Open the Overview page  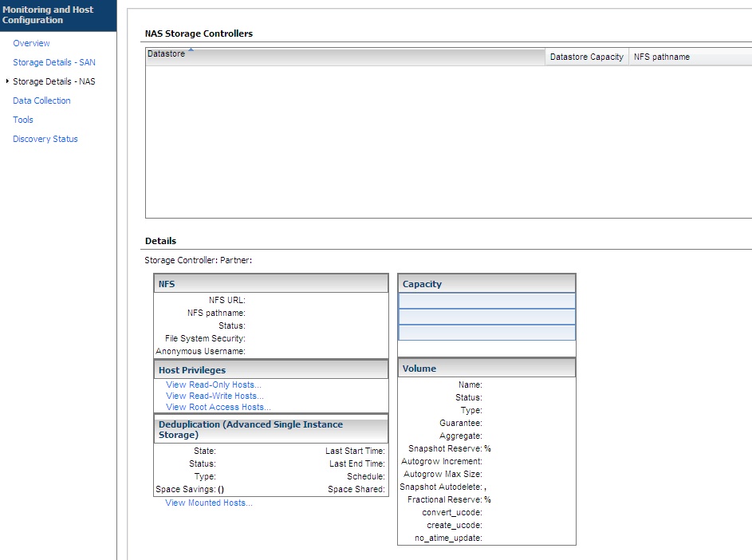pyautogui.click(x=31, y=43)
